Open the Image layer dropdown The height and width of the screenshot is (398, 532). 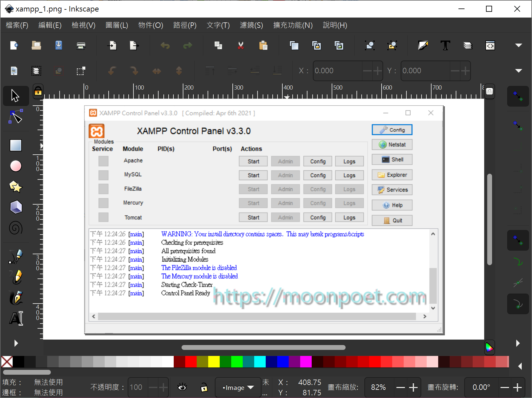[x=238, y=387]
